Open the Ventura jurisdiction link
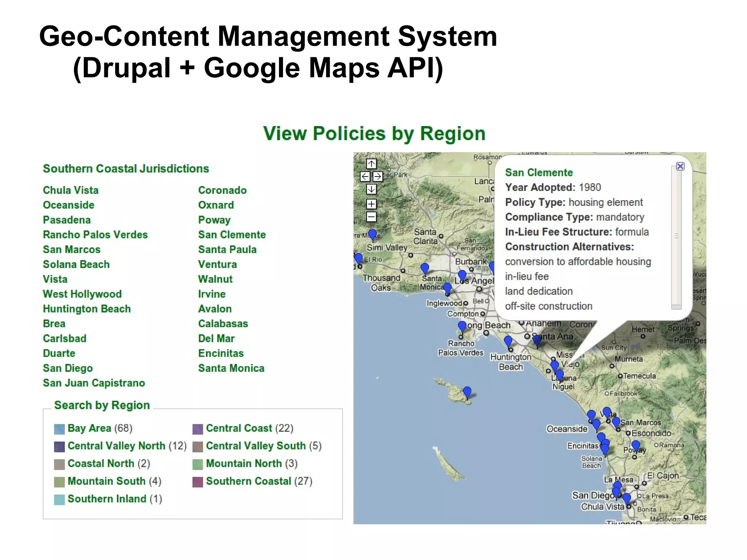The image size is (747, 560). [x=217, y=264]
